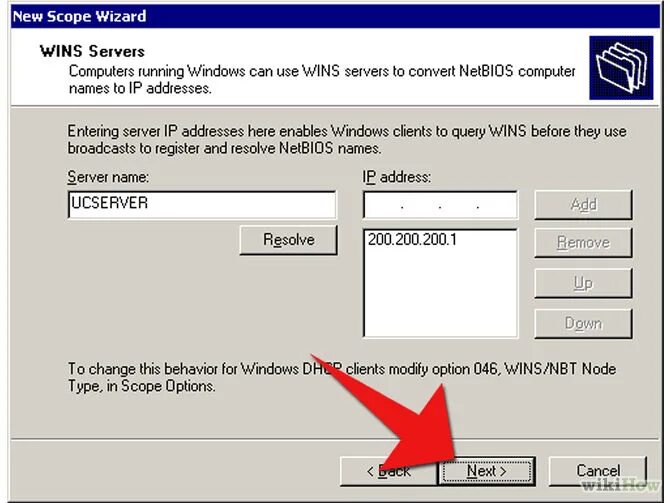Image resolution: width=670 pixels, height=503 pixels.
Task: Click the Up button
Action: [x=583, y=283]
